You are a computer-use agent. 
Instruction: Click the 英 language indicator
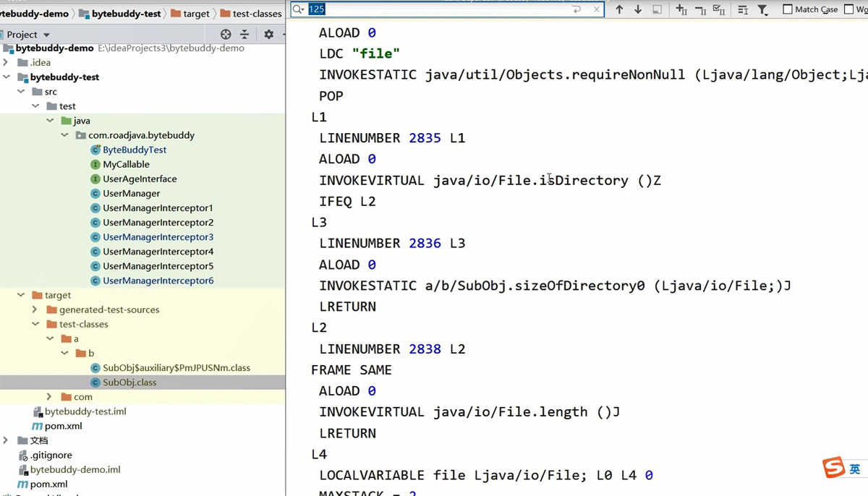pos(855,469)
